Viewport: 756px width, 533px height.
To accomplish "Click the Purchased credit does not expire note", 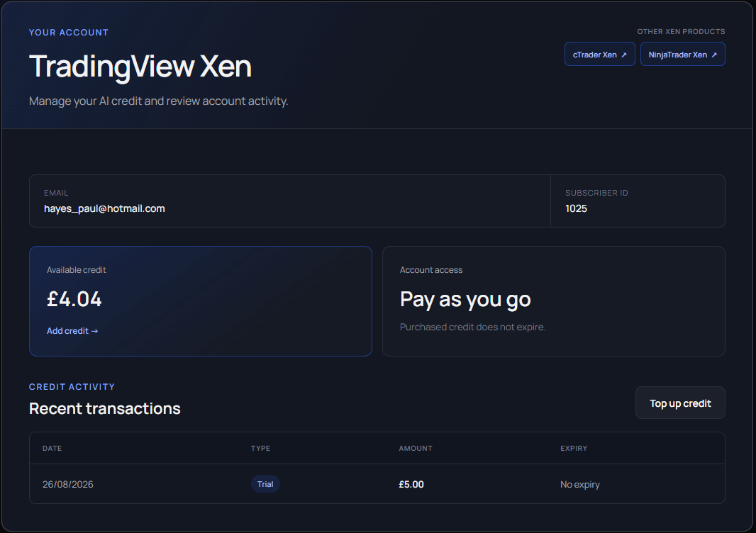I will (x=472, y=327).
